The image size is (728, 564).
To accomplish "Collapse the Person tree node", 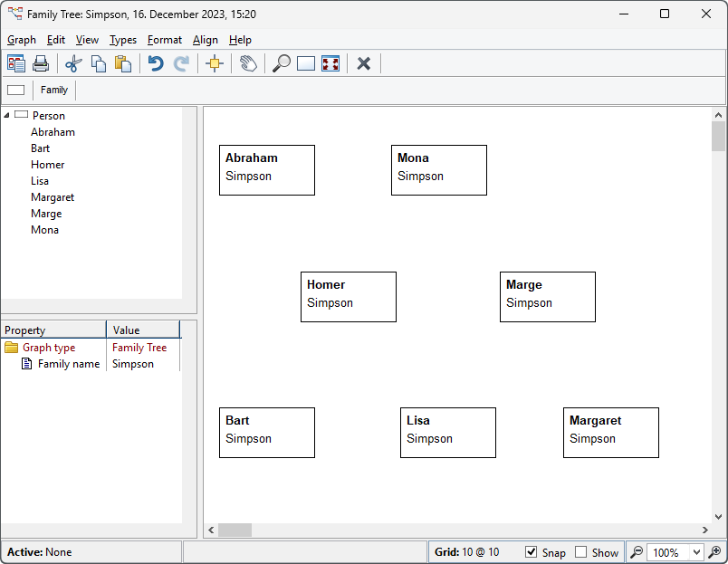I will pos(8,115).
